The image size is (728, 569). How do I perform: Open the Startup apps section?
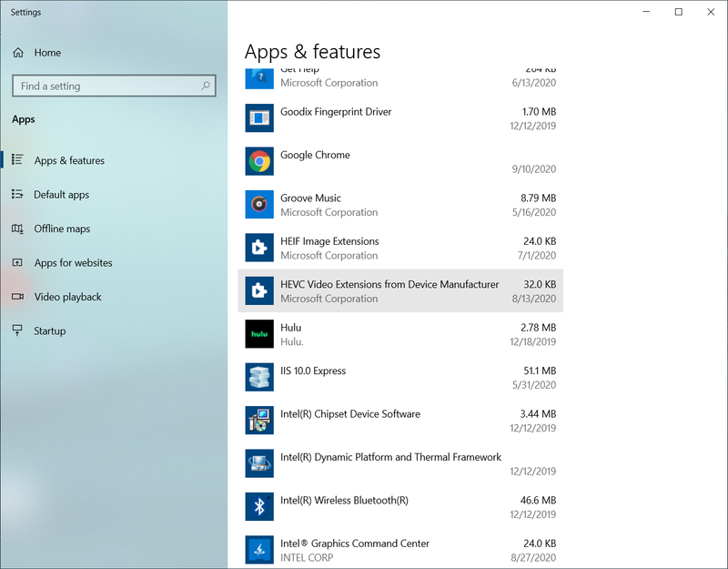coord(49,331)
